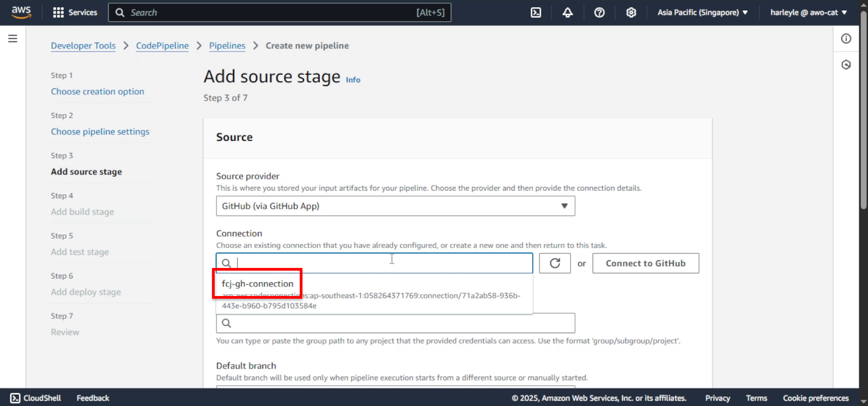Screen dimensions: 868x406
Task: Open the CloudShell icon in top bar
Action: click(x=536, y=13)
